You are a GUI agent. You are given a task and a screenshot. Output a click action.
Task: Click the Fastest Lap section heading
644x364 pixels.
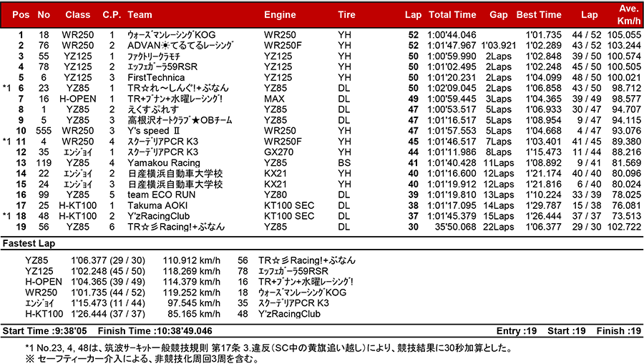pos(25,244)
